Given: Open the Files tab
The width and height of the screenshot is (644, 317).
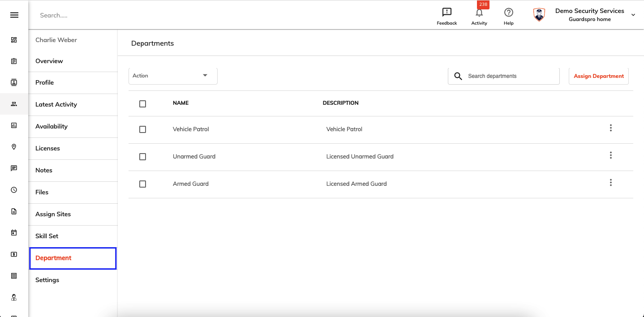Looking at the screenshot, I should pyautogui.click(x=73, y=192).
